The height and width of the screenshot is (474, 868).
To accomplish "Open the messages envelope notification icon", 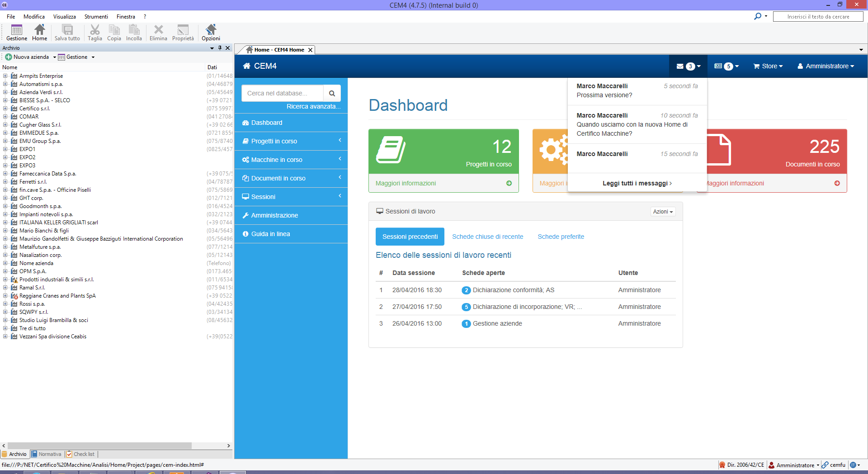I will tap(688, 66).
